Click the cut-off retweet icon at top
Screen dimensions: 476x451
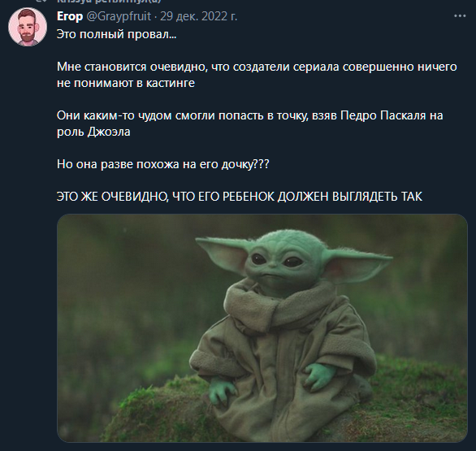[41, 1]
